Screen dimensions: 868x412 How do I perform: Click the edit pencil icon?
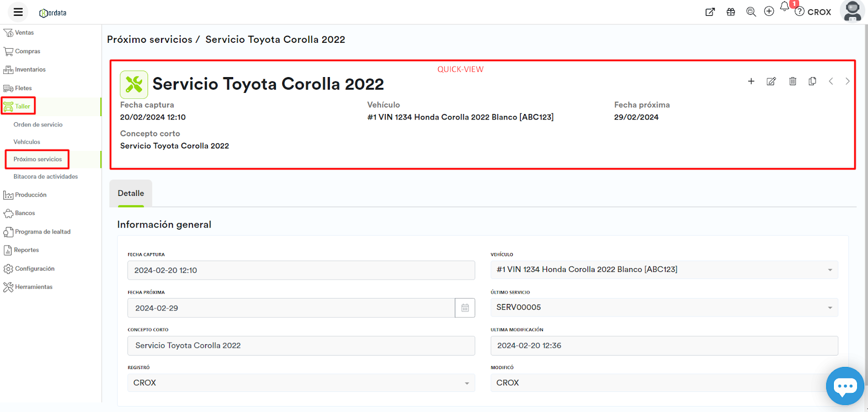(771, 81)
